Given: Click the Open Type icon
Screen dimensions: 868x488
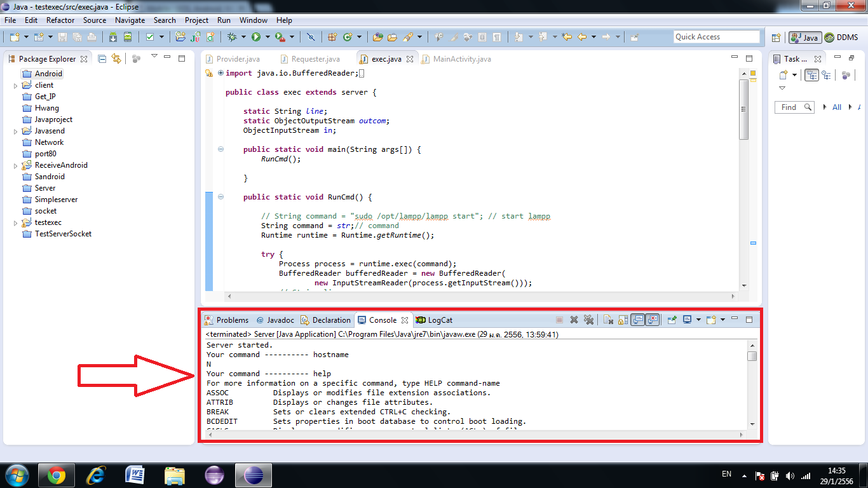Looking at the screenshot, I should pos(377,37).
